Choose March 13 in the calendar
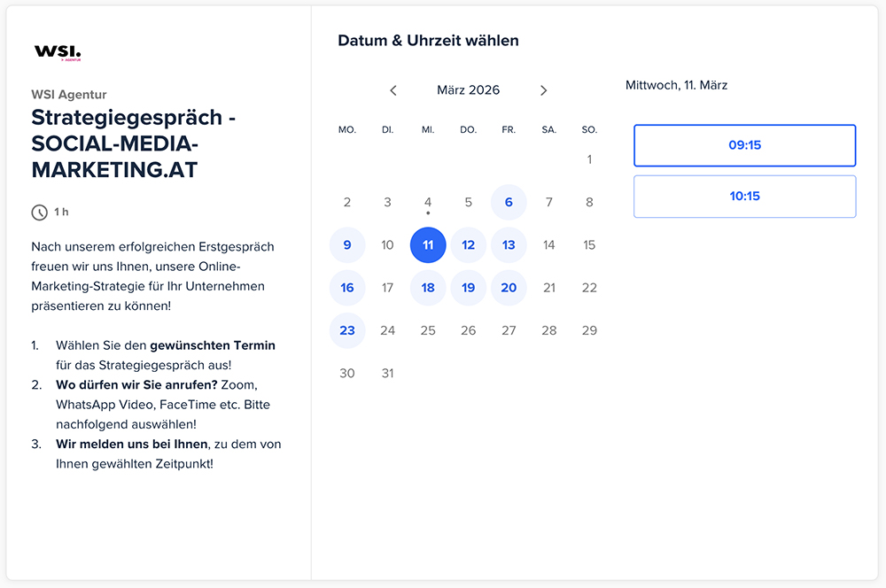 pyautogui.click(x=509, y=245)
